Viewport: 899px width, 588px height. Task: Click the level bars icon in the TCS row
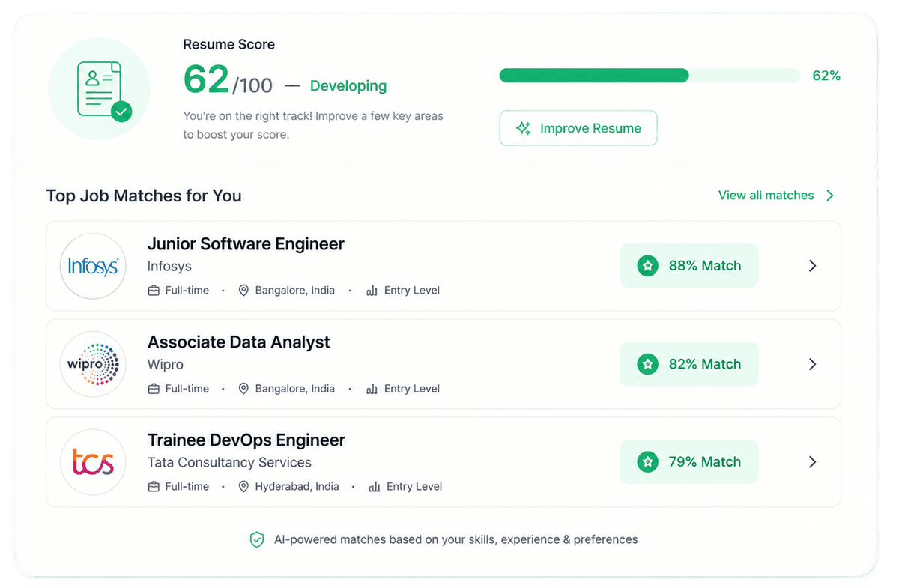(374, 487)
